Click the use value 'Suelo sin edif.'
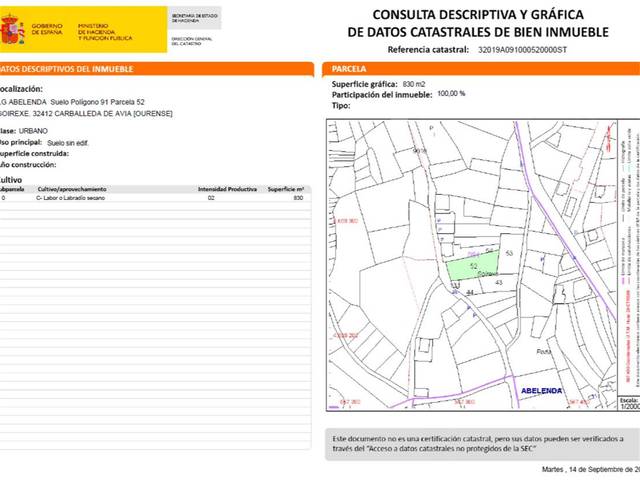 pyautogui.click(x=68, y=143)
